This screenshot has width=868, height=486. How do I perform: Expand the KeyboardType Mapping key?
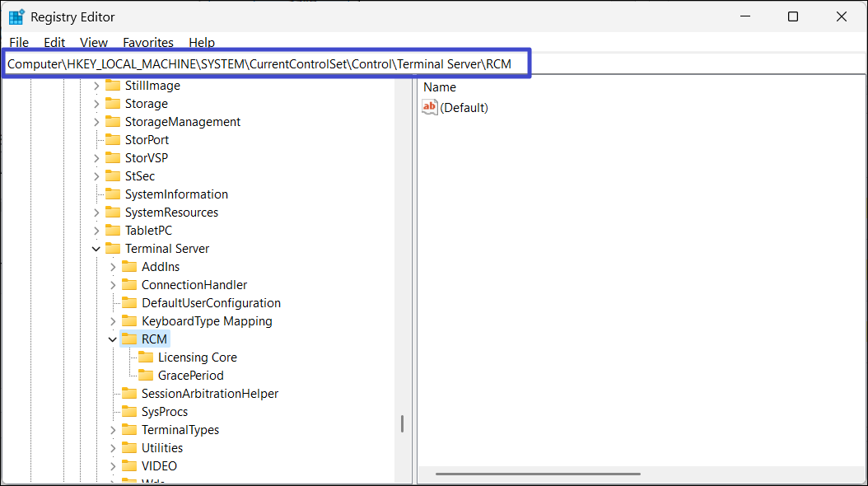point(113,321)
